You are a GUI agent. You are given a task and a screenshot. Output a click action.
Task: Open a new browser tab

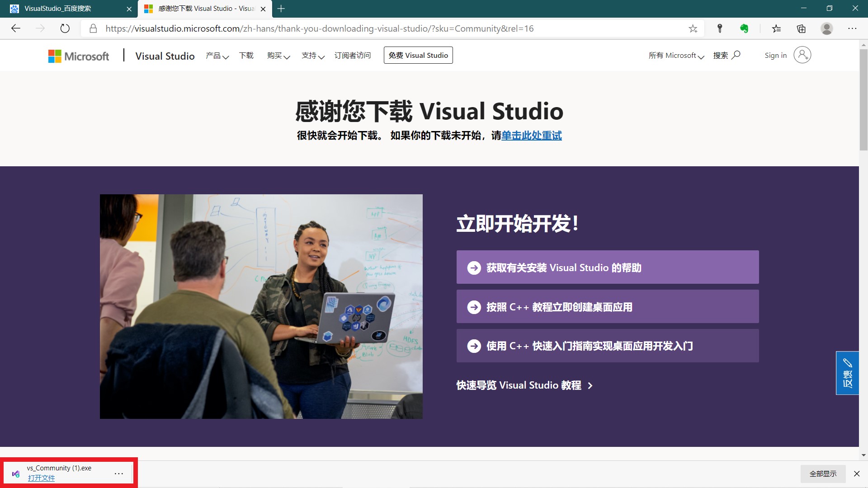coord(281,9)
